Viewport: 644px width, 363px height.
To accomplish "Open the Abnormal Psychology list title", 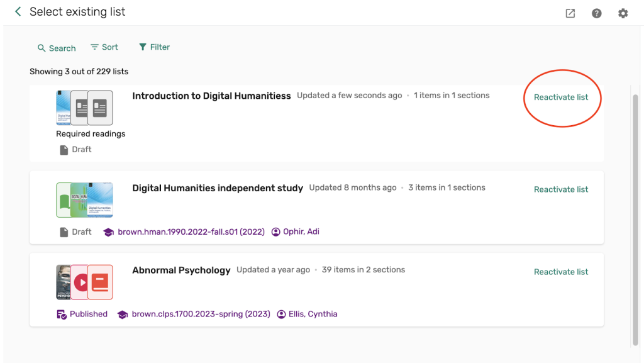I will (181, 271).
